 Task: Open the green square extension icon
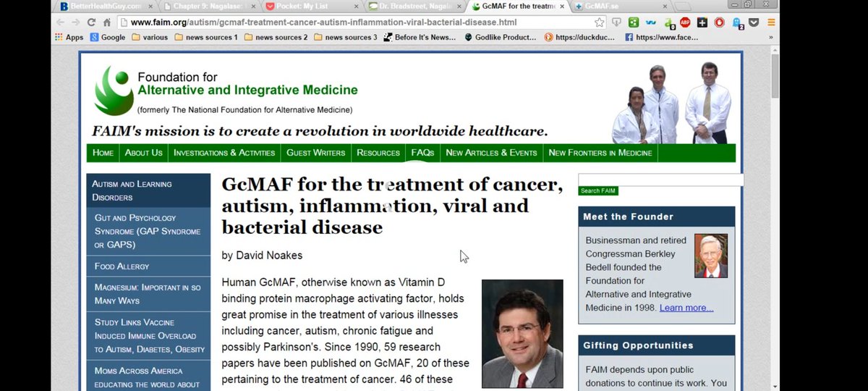coord(634,22)
